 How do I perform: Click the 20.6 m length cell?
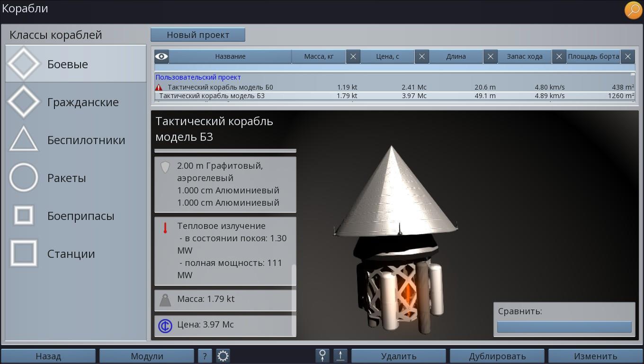(485, 87)
